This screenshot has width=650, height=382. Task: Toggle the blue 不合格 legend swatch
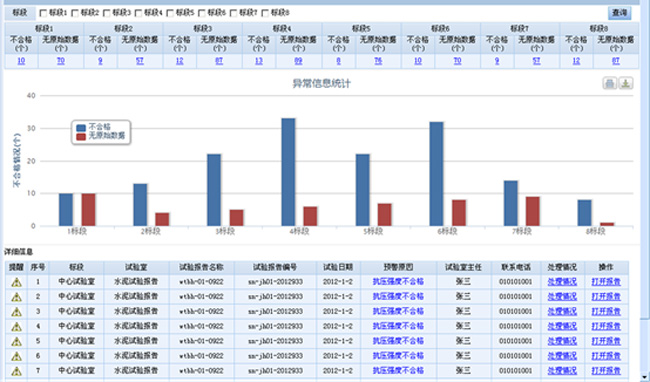(81, 128)
